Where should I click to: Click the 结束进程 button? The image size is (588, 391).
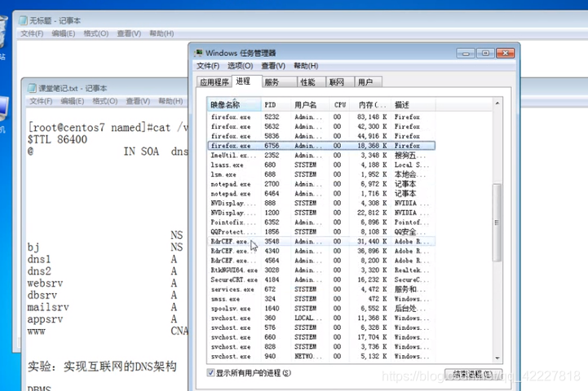click(473, 374)
